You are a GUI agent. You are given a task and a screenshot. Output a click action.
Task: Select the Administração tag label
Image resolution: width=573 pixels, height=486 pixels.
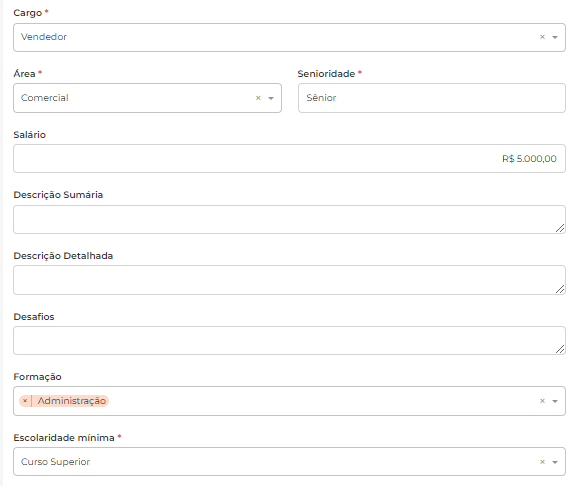click(x=72, y=401)
